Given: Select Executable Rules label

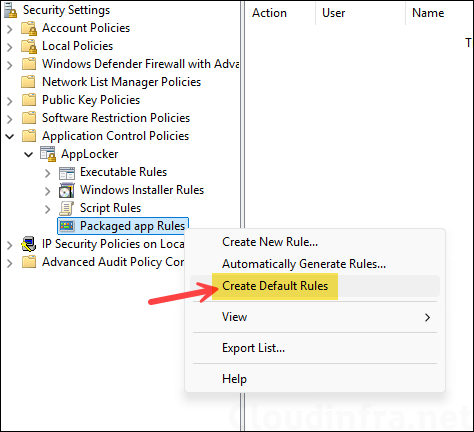Looking at the screenshot, I should pyautogui.click(x=124, y=172).
